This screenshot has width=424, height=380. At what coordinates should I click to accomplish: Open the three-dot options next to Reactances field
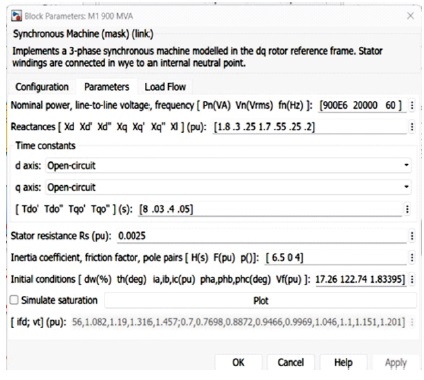click(412, 127)
